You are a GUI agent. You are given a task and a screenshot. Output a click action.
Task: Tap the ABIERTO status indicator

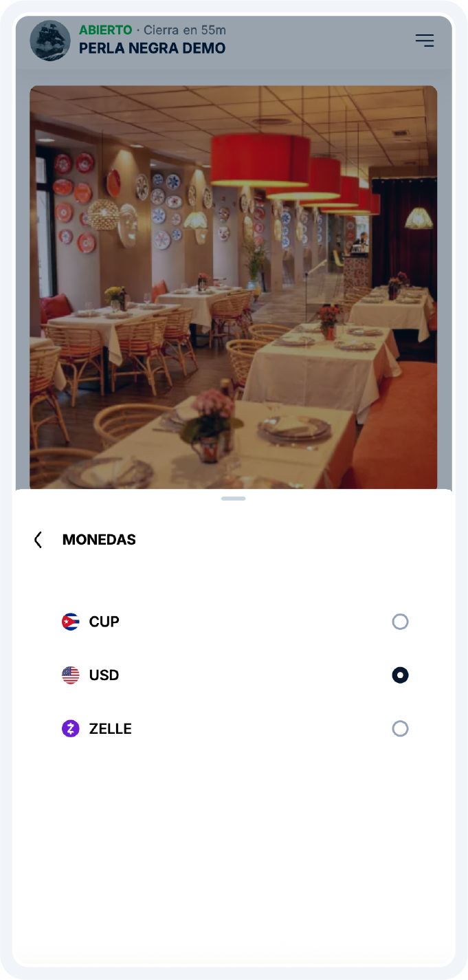point(100,30)
